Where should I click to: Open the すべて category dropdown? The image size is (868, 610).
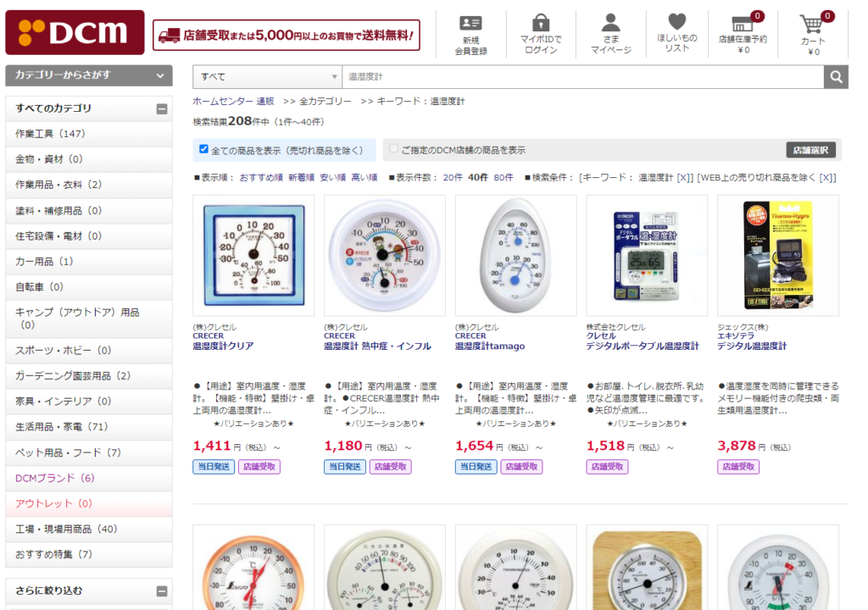(x=267, y=77)
